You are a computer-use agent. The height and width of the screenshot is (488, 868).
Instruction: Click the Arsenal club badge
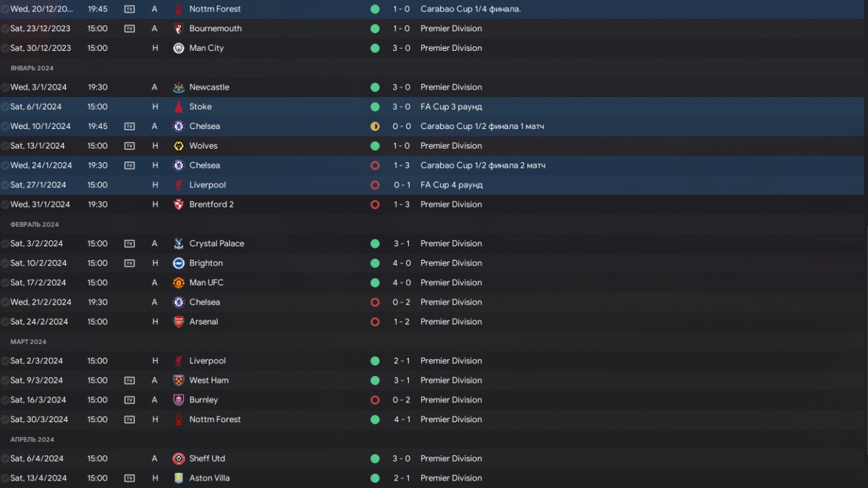click(x=178, y=322)
